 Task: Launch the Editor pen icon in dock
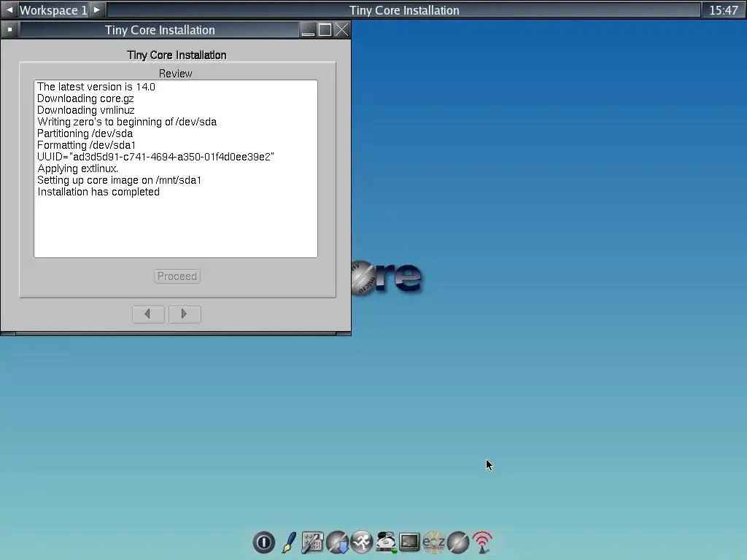click(289, 542)
